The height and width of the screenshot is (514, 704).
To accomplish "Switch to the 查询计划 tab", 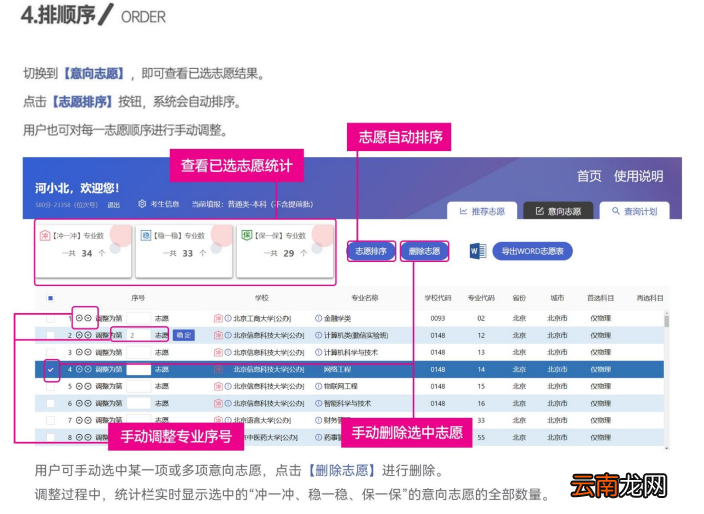I will [x=634, y=211].
